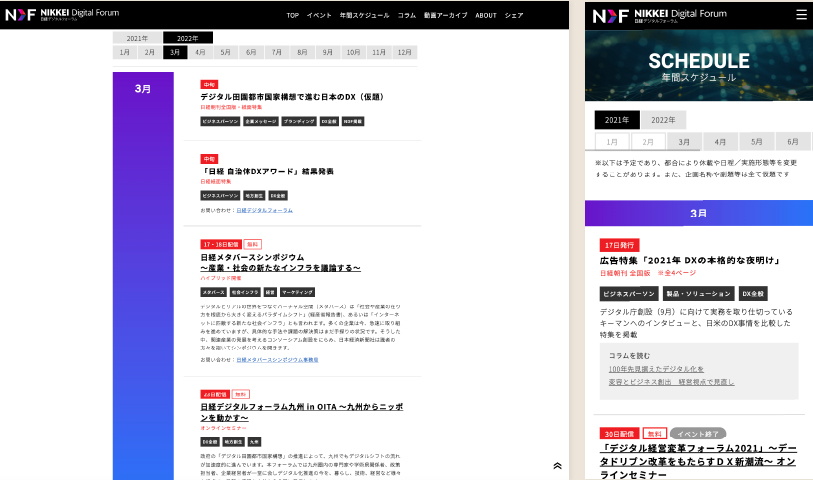This screenshot has height=480, width=813.
Task: Open 日経デジタルフォーラム contact link
Action: 264,210
